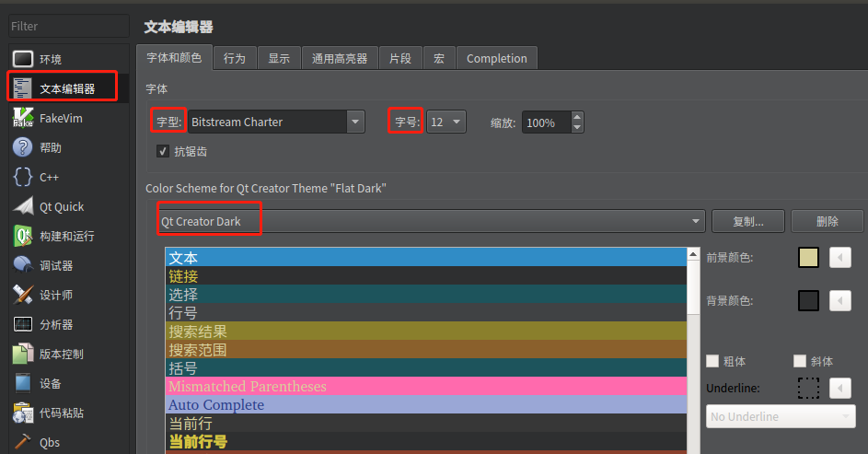Reset background color with arrow button
Image resolution: width=868 pixels, height=454 pixels.
point(839,300)
